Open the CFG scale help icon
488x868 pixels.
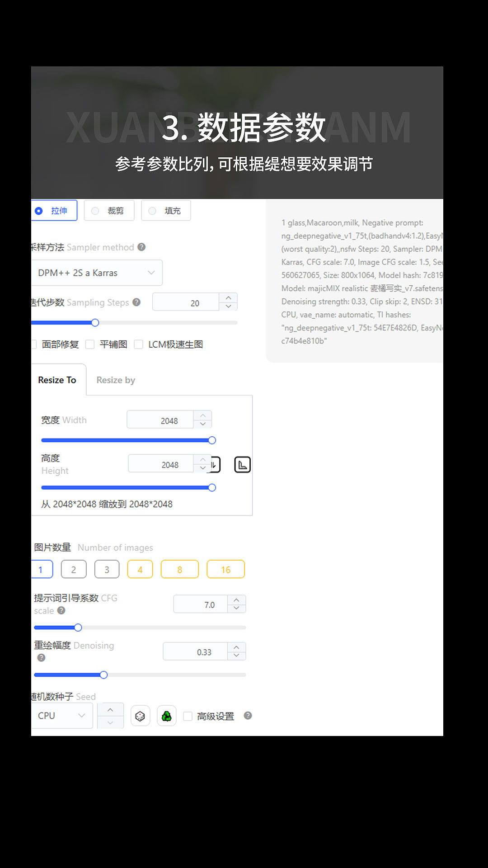point(61,610)
